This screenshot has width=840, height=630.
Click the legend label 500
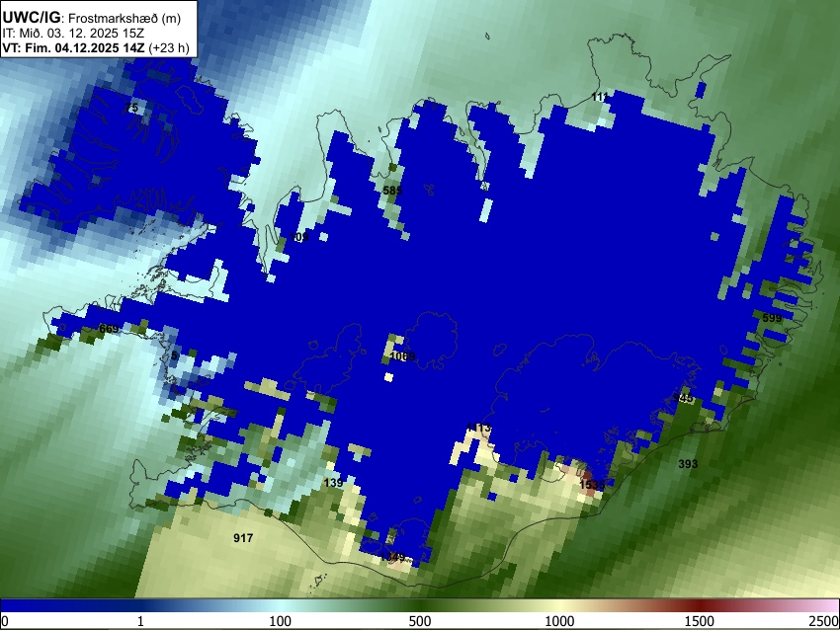tap(419, 621)
